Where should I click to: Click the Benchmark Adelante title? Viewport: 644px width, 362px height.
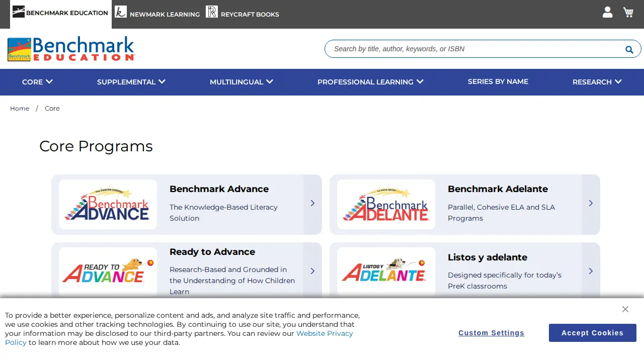click(498, 189)
